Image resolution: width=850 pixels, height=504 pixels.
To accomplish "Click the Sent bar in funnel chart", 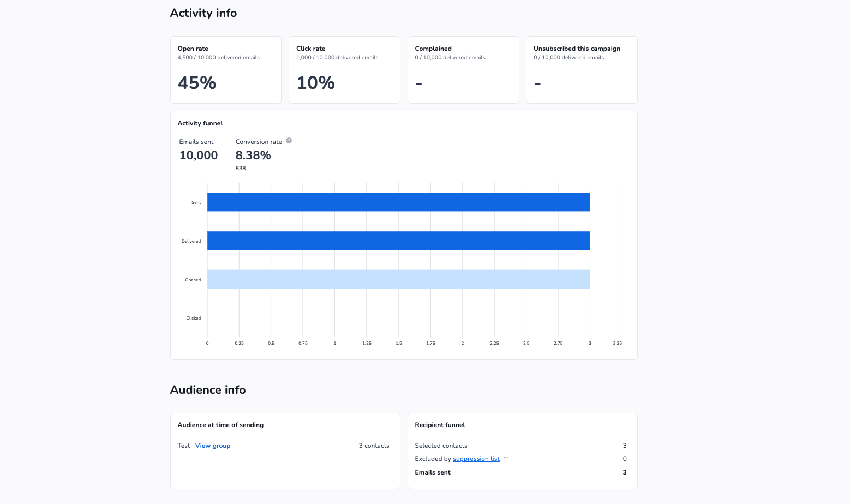I will pyautogui.click(x=398, y=202).
